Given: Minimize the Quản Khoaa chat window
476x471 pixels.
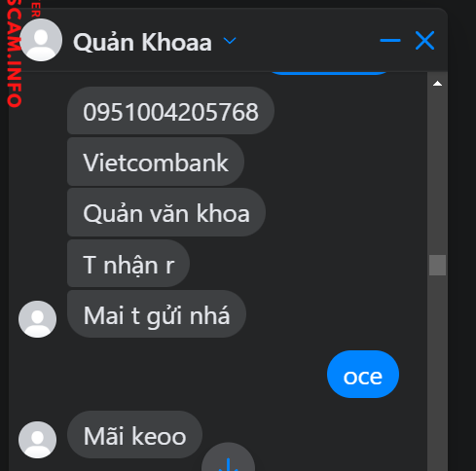Looking at the screenshot, I should [390, 41].
